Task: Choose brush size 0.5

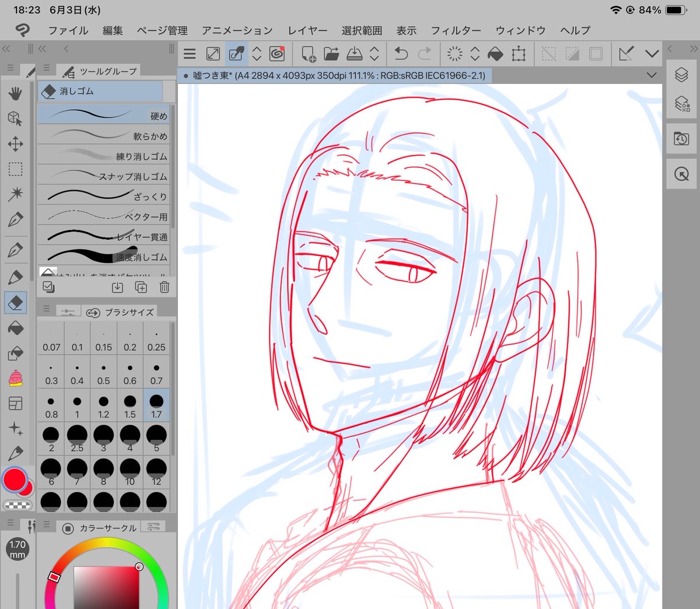Action: (x=103, y=372)
